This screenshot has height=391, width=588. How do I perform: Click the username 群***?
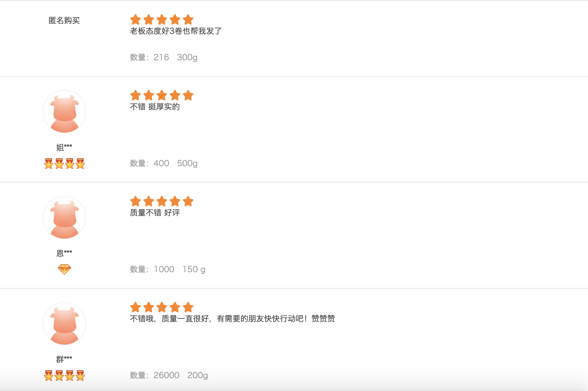(x=64, y=359)
